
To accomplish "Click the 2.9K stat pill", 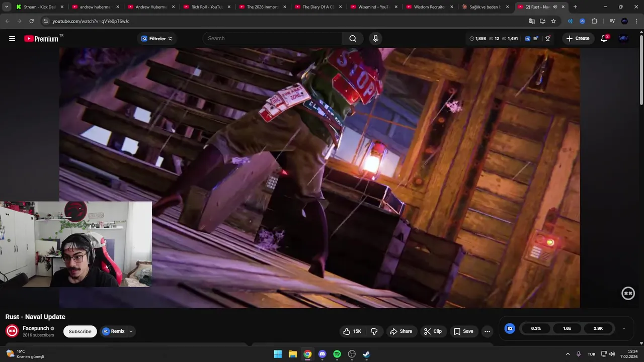I will coord(598,328).
